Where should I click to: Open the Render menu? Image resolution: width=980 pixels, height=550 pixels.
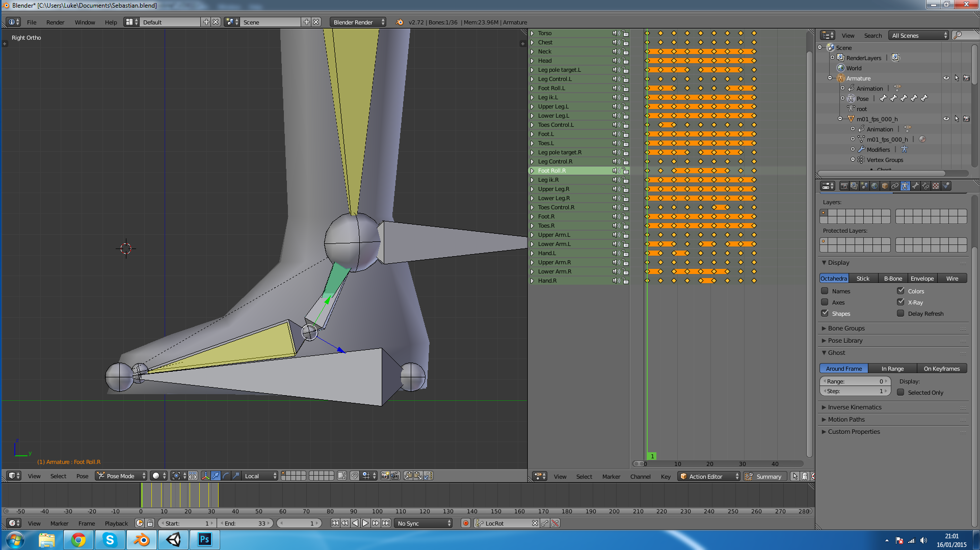click(55, 22)
